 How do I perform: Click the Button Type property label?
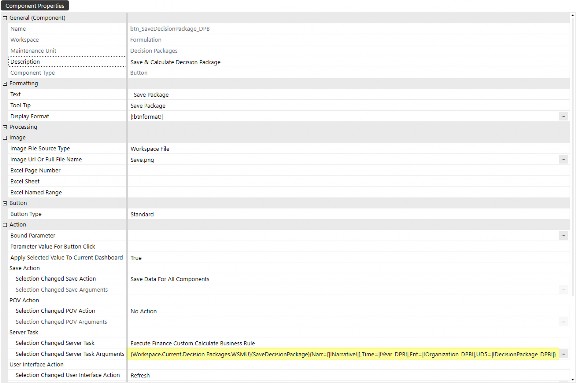26,214
